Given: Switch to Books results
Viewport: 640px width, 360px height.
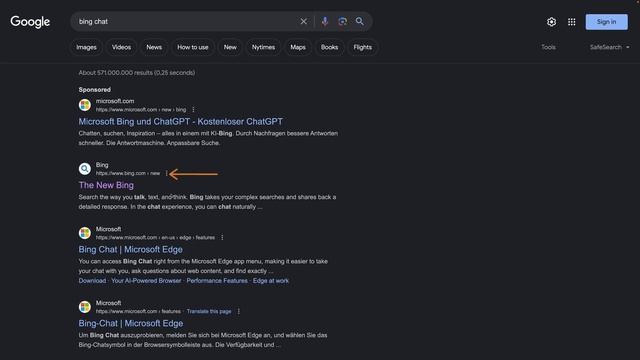Looking at the screenshot, I should [329, 47].
